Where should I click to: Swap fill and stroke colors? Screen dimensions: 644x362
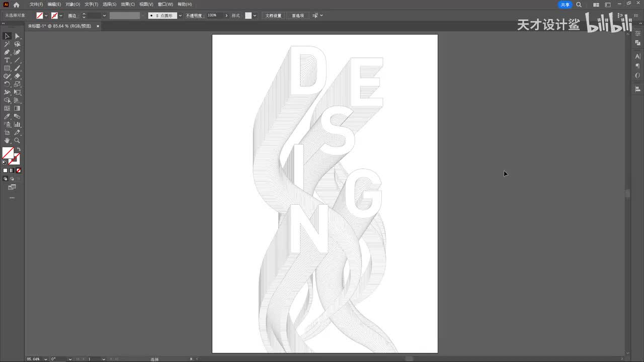18,149
